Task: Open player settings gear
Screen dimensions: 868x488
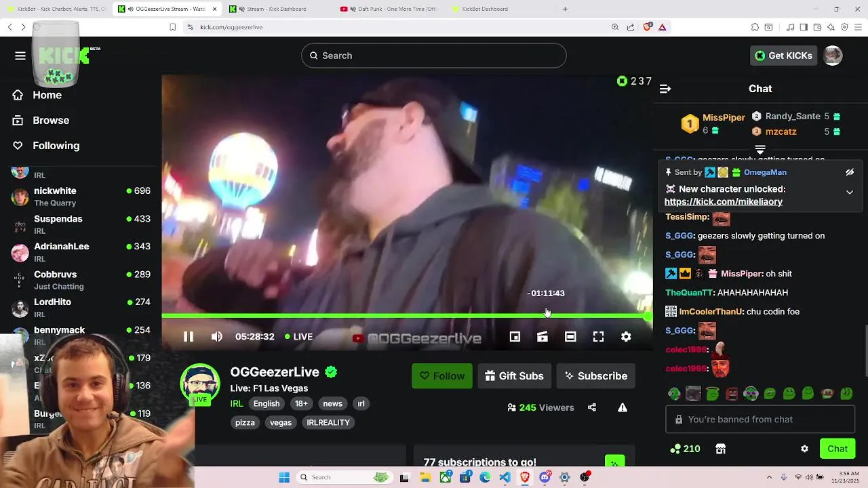Action: click(x=626, y=337)
